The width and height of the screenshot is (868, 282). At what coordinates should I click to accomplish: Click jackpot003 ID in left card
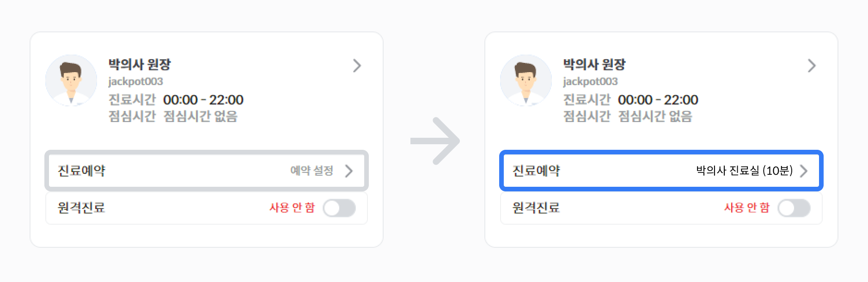(135, 82)
